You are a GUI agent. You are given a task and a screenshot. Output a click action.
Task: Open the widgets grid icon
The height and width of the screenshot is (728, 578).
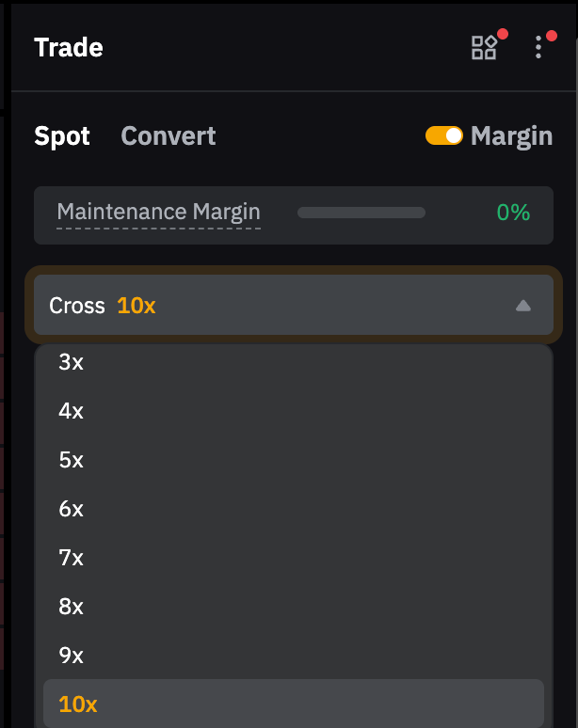pos(484,48)
